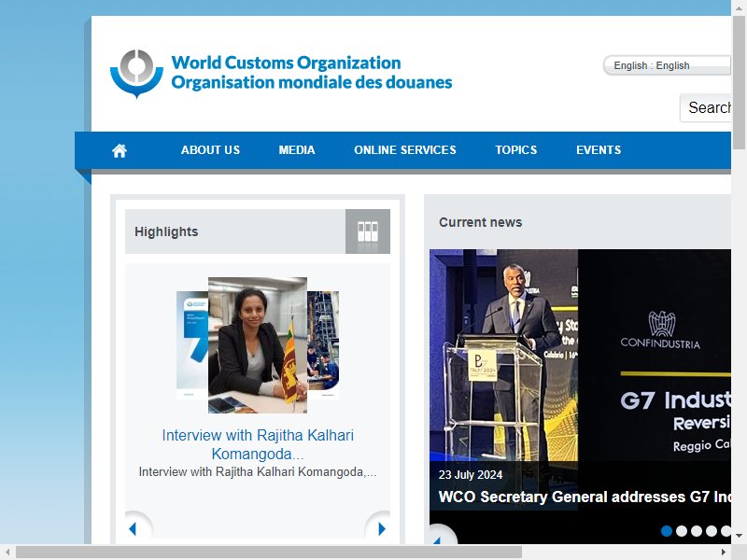Viewport: 747px width, 560px height.
Task: Click the scroll right arrow
Action: (x=723, y=552)
